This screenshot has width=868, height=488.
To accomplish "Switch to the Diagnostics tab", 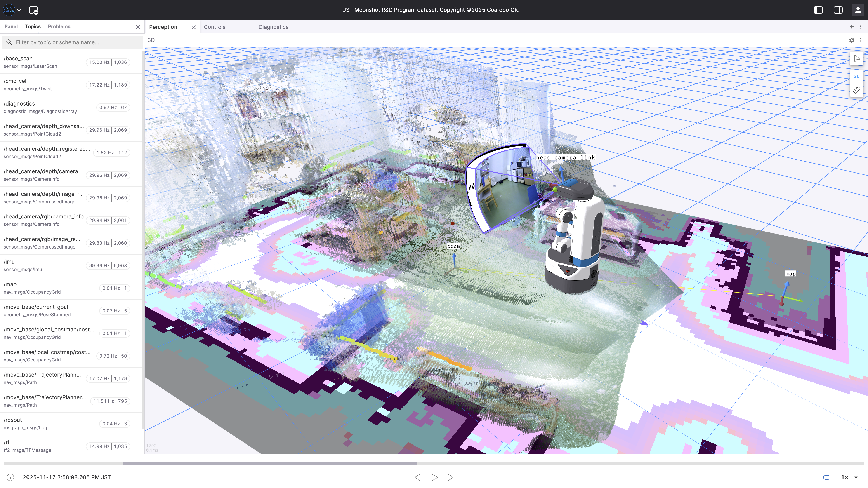I will pos(273,27).
